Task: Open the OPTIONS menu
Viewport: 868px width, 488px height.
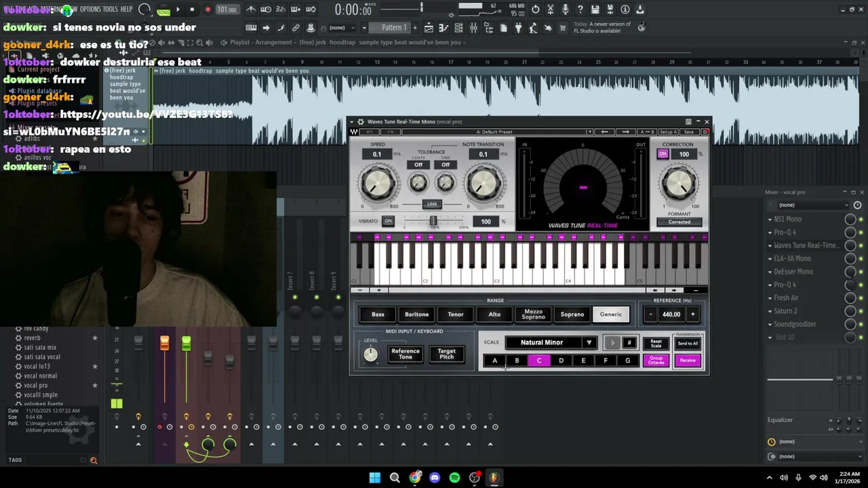Action: coord(90,9)
